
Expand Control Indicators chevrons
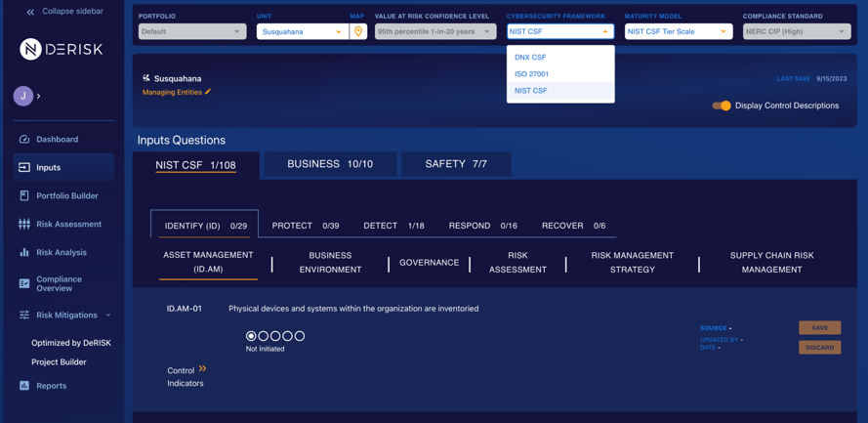click(203, 368)
